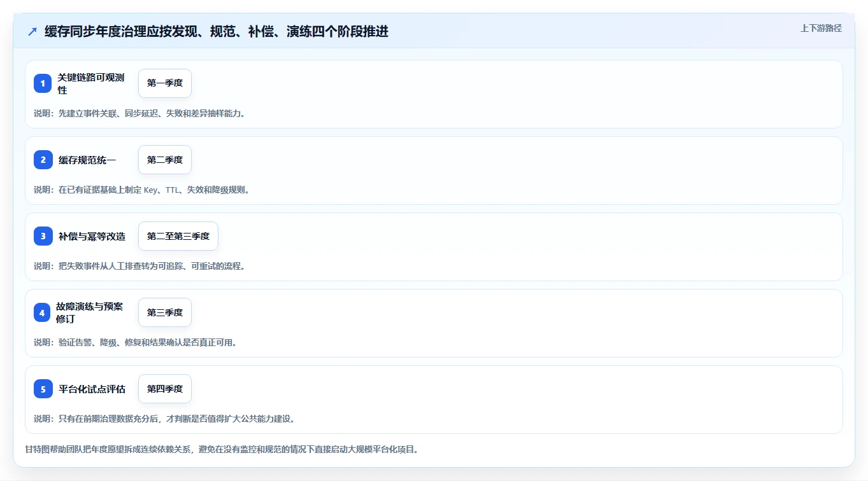Click the 补偿与幂等改造 step title
Image resolution: width=868 pixels, height=481 pixels.
pos(92,236)
